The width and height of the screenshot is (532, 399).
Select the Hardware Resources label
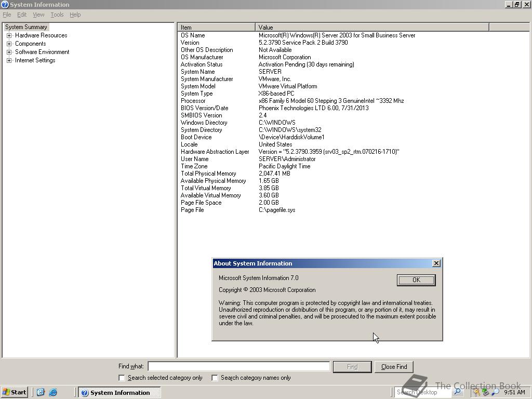[41, 35]
